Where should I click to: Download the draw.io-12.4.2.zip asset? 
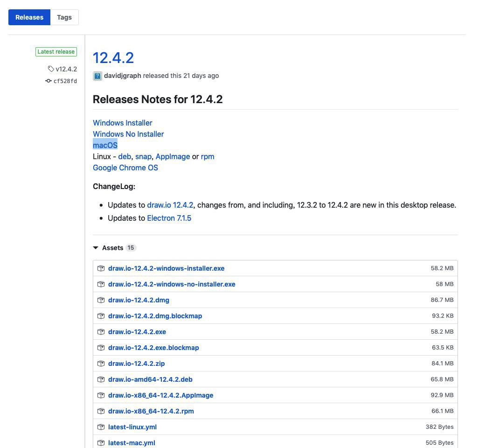coord(136,364)
